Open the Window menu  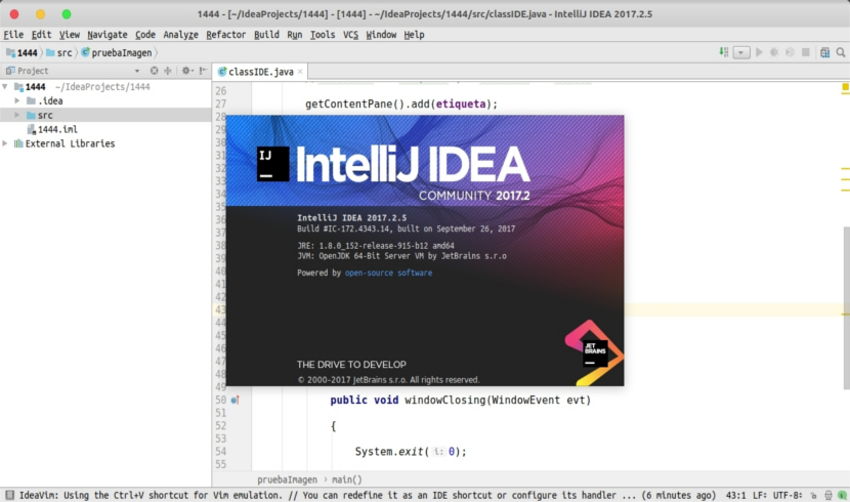pos(381,35)
